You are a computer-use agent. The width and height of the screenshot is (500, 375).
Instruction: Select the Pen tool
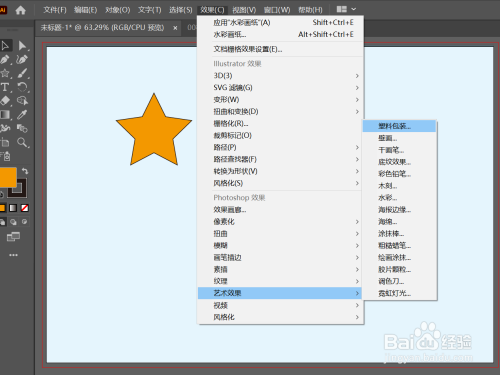(x=5, y=60)
